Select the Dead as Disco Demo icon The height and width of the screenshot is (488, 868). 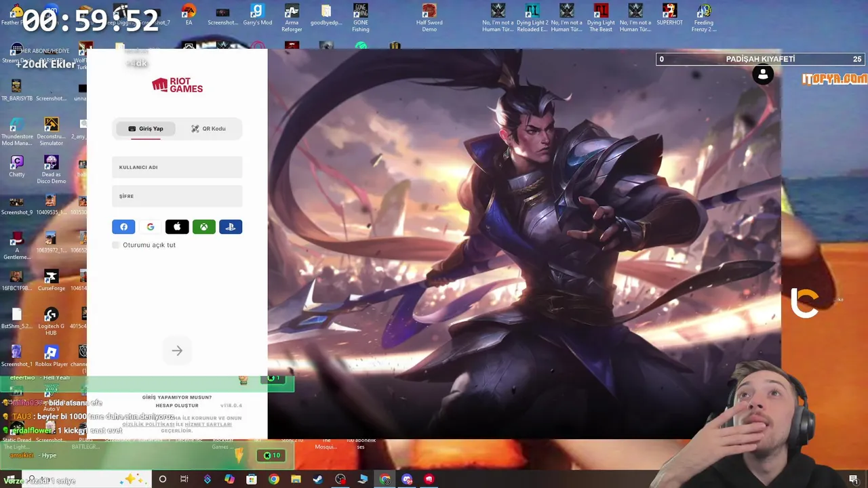pyautogui.click(x=51, y=170)
